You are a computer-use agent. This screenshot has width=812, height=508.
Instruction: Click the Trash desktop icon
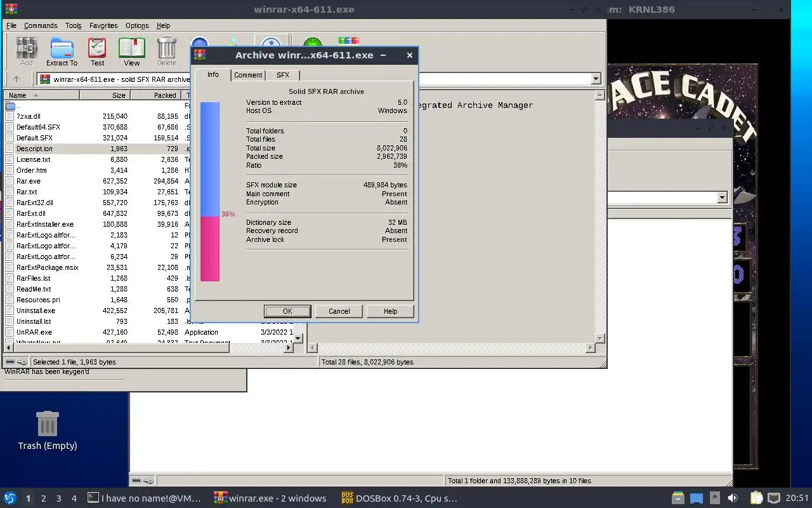pos(48,430)
